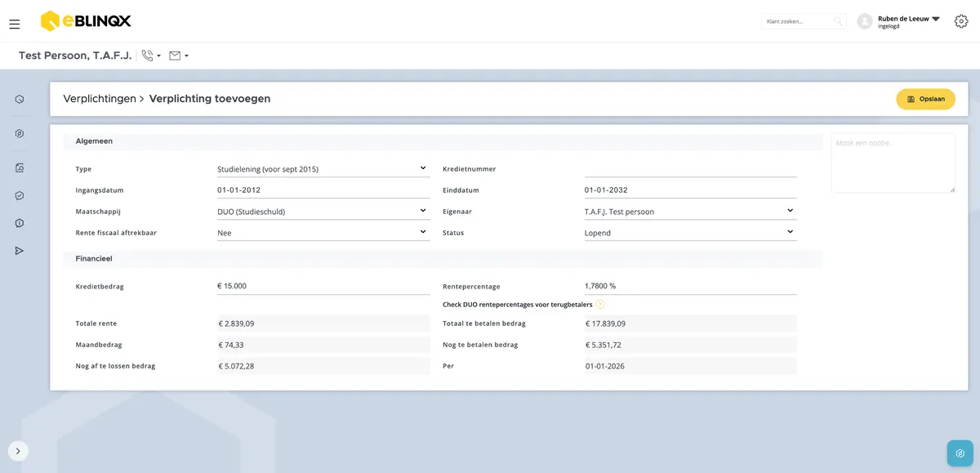980x473 pixels.
Task: Click the round arrow button below the sidebar
Action: tap(18, 451)
